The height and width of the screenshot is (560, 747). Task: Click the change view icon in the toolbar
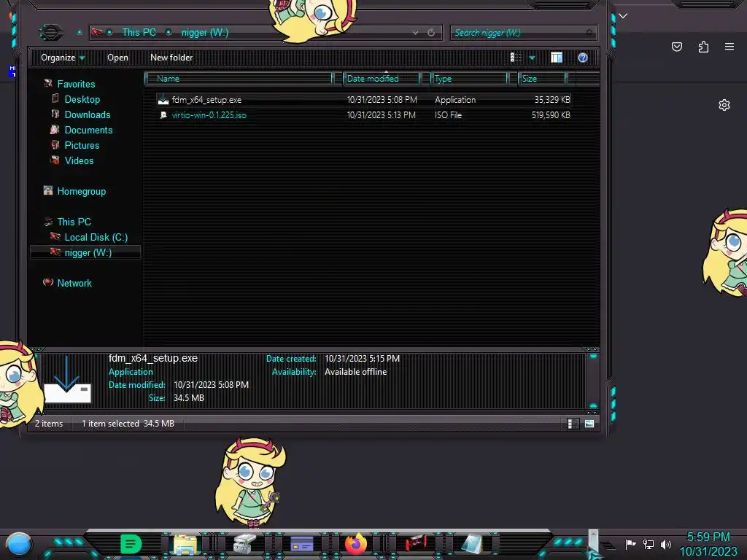click(516, 58)
